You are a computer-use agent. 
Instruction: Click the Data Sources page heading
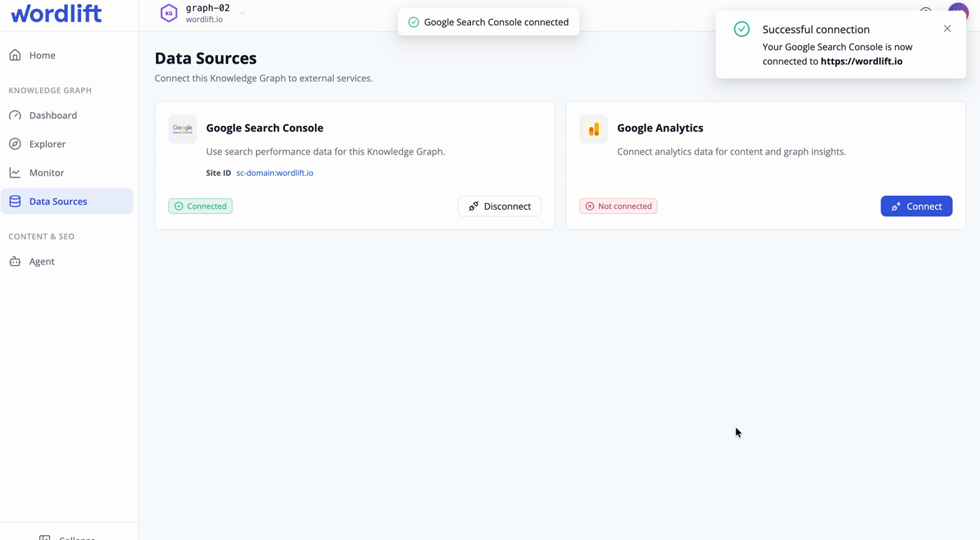click(x=206, y=58)
